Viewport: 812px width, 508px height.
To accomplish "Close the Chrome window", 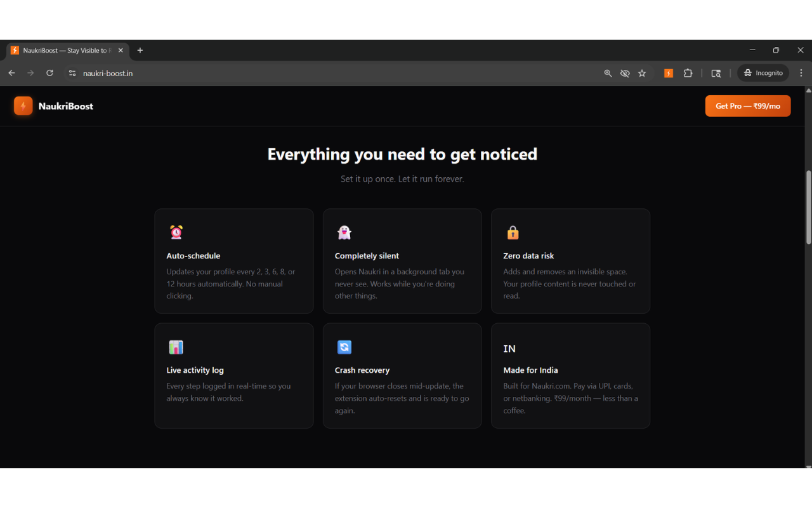I will (x=800, y=50).
